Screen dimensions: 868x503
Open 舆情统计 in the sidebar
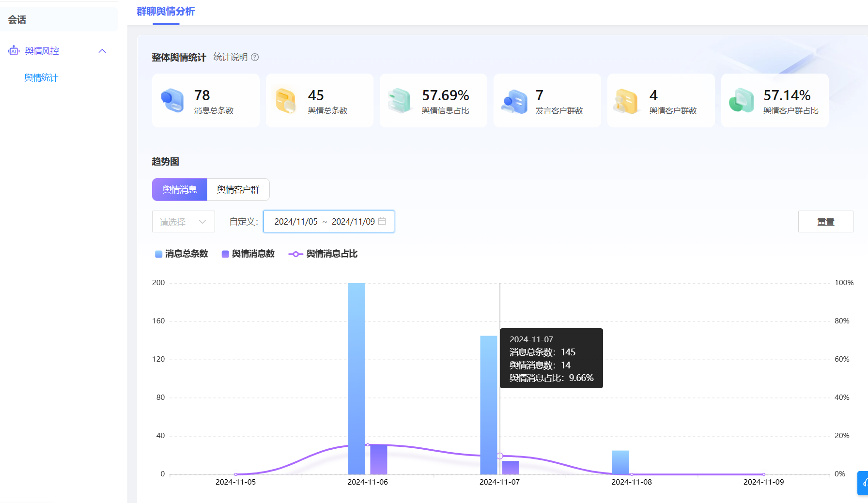[41, 77]
